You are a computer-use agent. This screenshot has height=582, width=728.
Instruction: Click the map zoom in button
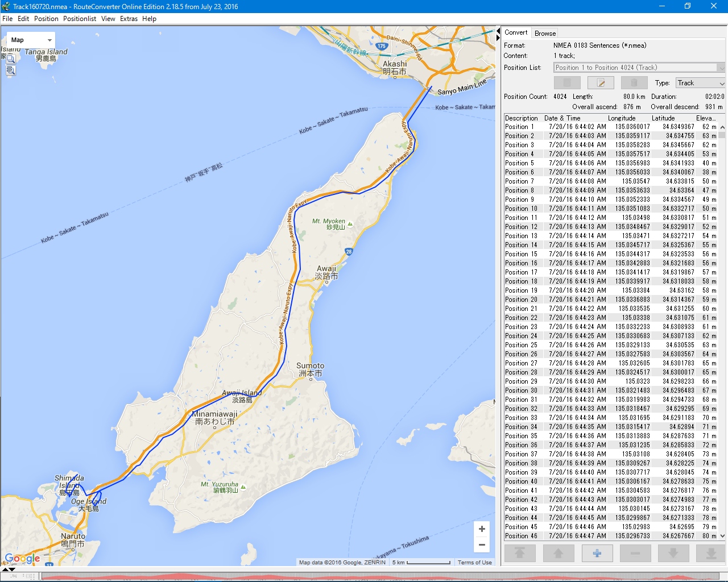482,529
